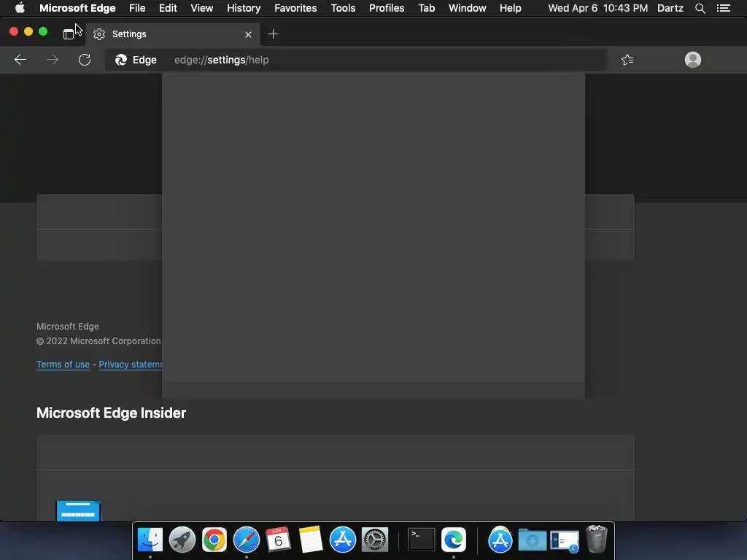Open Calendar from the Dock
This screenshot has width=747, height=560.
[x=278, y=540]
